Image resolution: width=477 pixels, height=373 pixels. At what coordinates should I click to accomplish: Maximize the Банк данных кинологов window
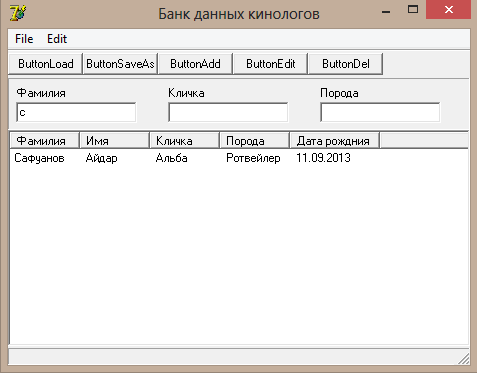pyautogui.click(x=413, y=10)
